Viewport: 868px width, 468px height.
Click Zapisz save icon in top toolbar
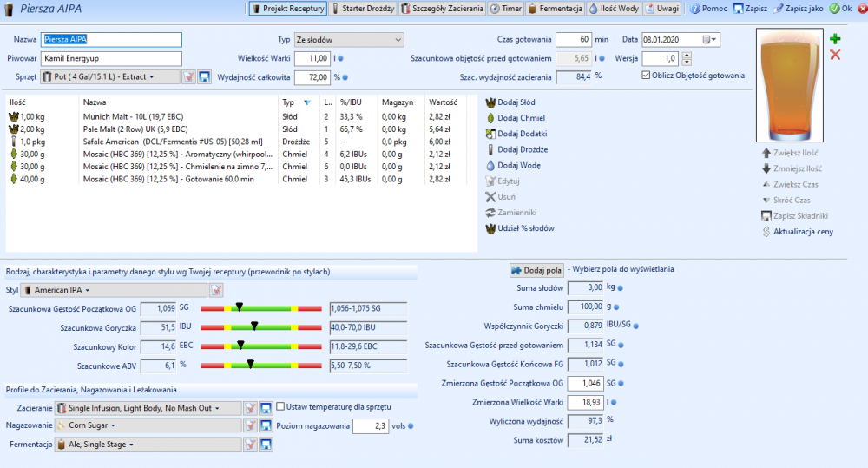pyautogui.click(x=738, y=9)
